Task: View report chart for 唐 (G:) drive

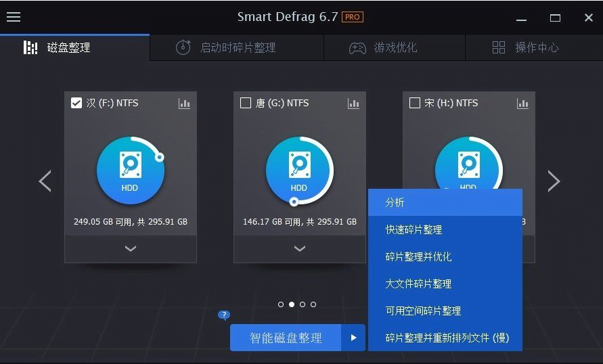Action: (353, 104)
